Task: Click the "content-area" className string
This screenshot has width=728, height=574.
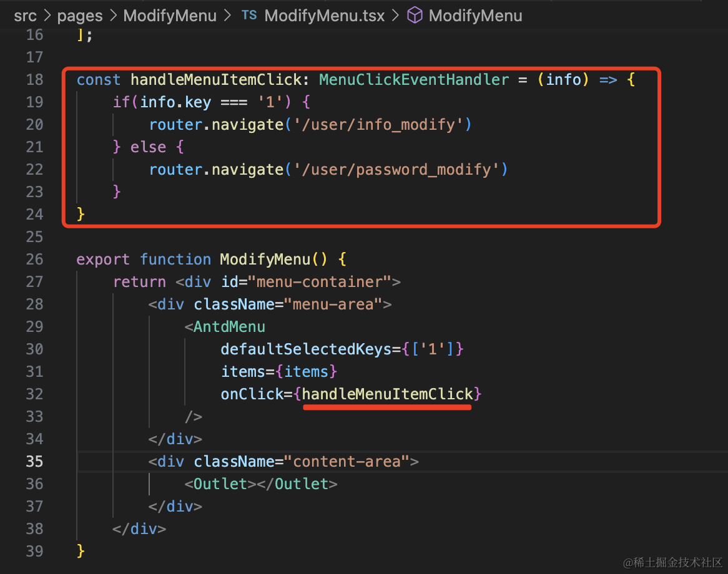Action: click(x=347, y=462)
